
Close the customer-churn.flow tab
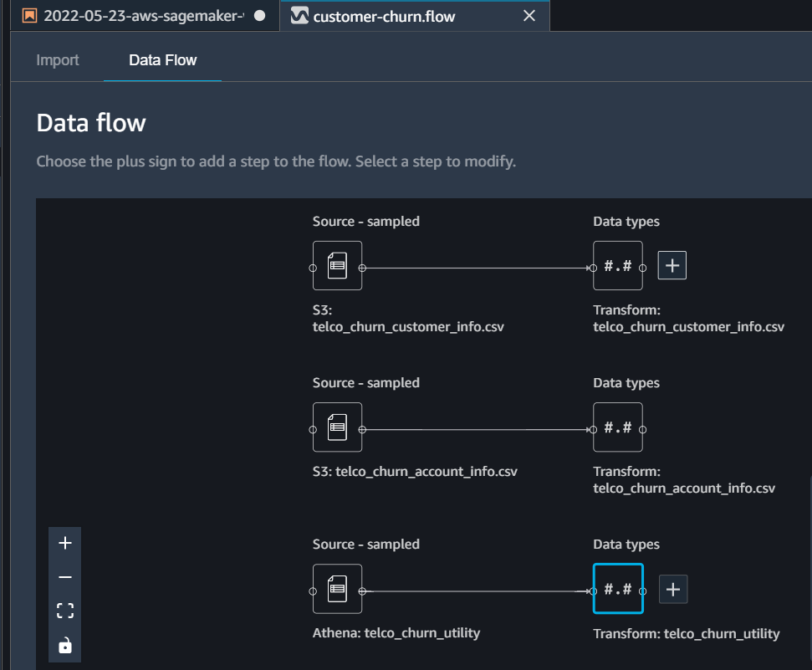pos(529,16)
